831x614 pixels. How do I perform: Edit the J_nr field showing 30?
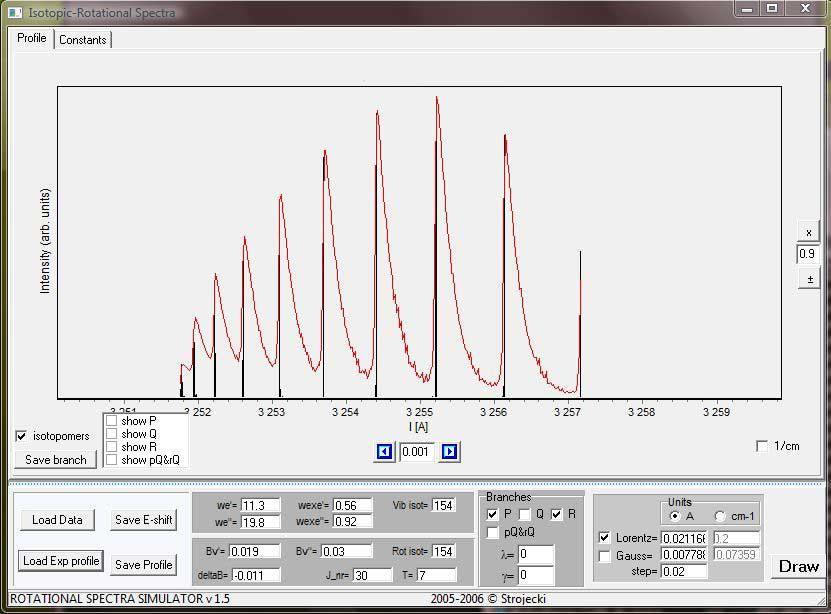tap(373, 575)
